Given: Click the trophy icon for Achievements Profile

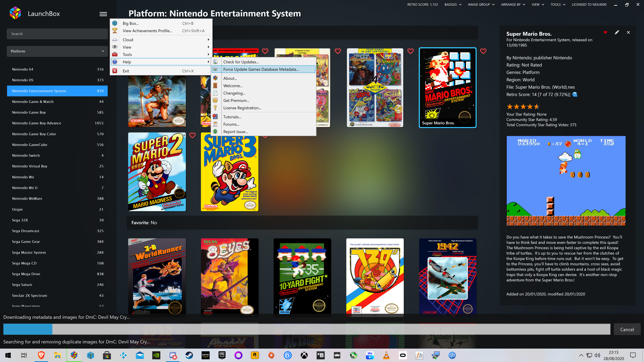Looking at the screenshot, I should [115, 31].
